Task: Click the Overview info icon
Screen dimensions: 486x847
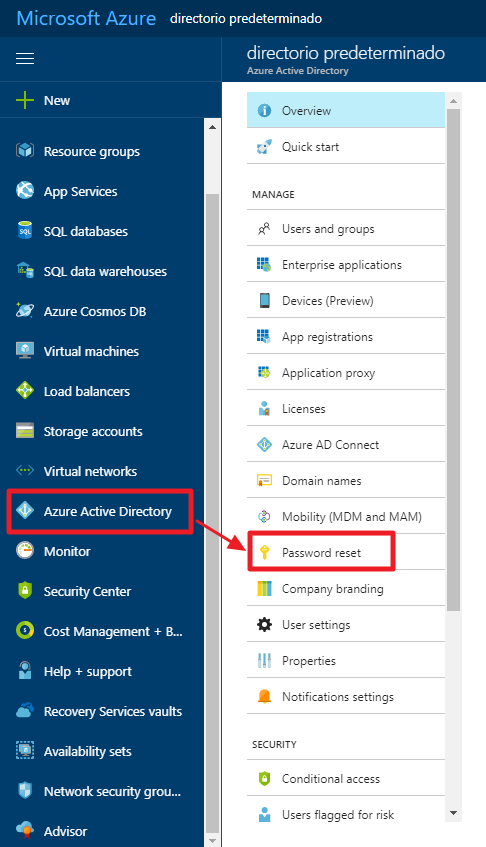Action: click(264, 111)
